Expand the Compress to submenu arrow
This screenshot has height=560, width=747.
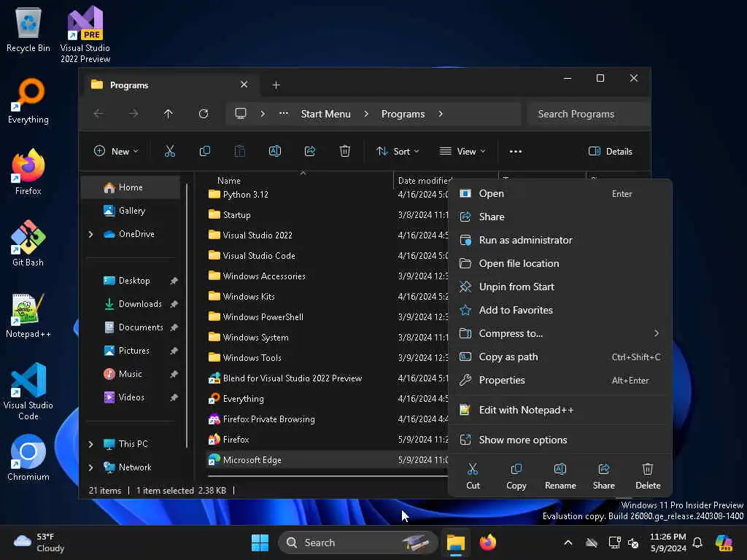pyautogui.click(x=657, y=333)
